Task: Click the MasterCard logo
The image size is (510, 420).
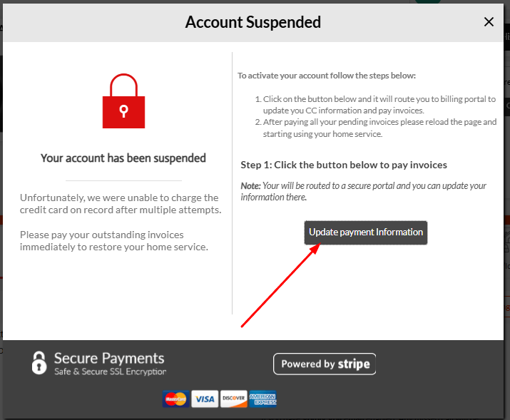Action: [175, 399]
